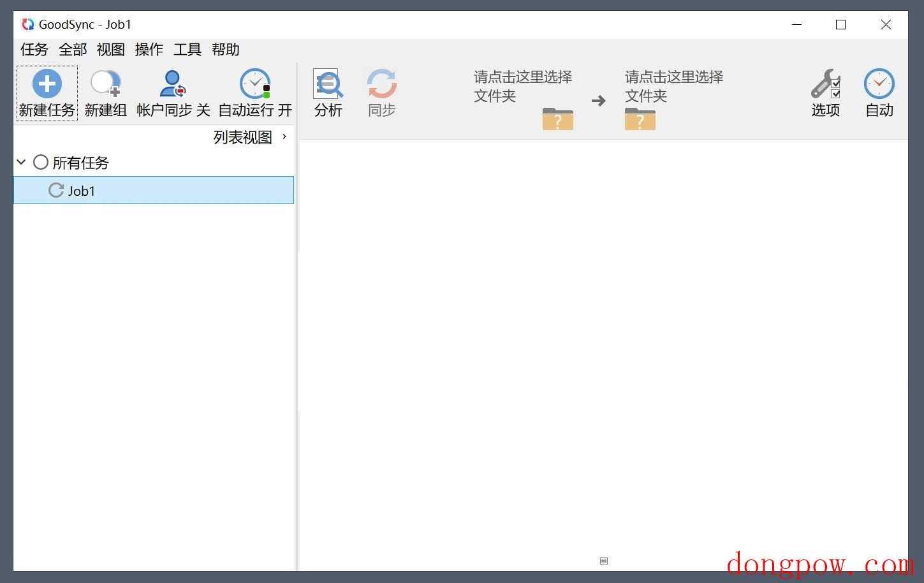Viewport: 924px width, 583px height.
Task: Click the left 请点击这里选择文件夹 text
Action: [523, 86]
